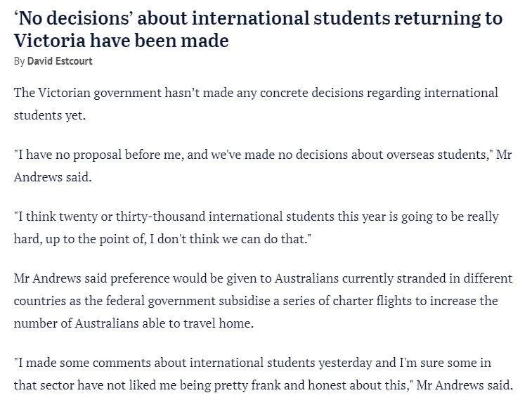The height and width of the screenshot is (400, 532).
Task: Click the quote beginning 'I made some comments'
Action: (x=264, y=374)
